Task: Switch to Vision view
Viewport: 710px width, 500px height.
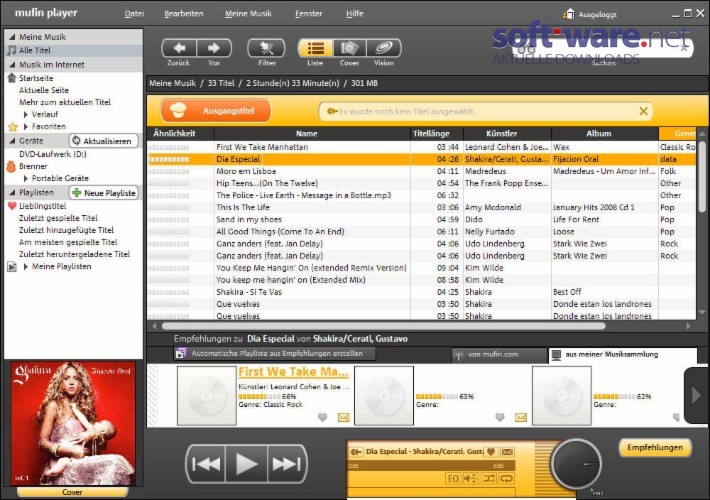Action: click(384, 48)
